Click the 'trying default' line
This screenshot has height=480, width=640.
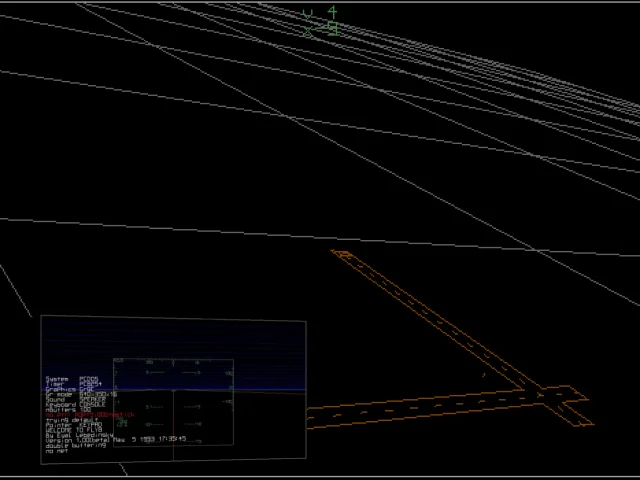[71, 420]
